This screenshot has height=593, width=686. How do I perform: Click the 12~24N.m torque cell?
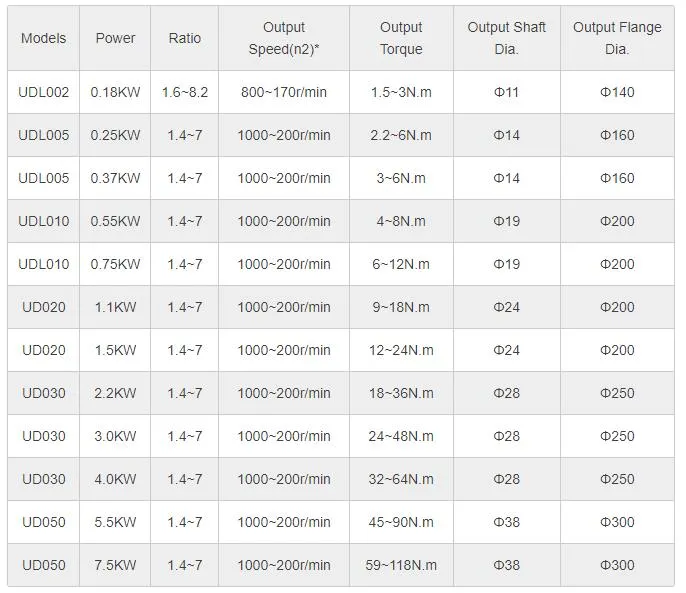tap(401, 350)
